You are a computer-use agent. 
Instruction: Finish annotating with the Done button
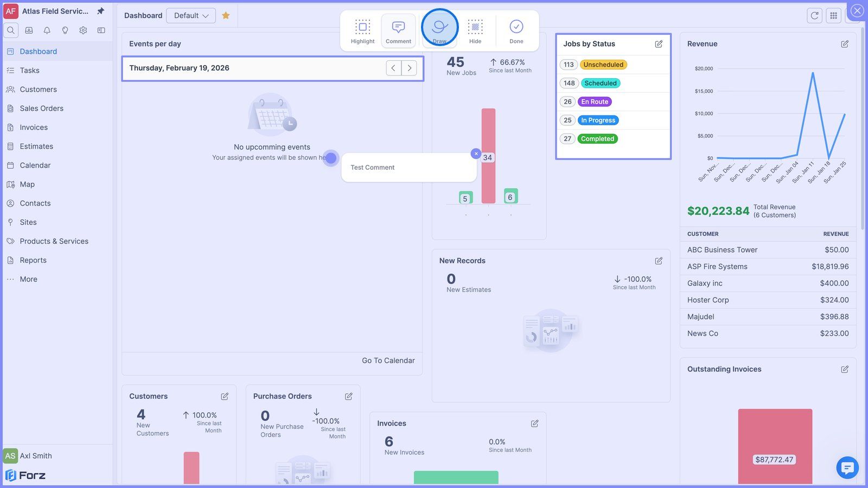(x=516, y=31)
